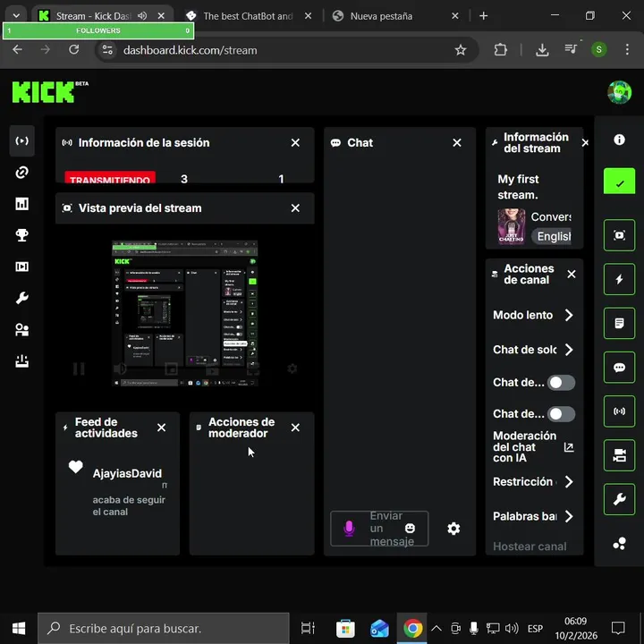Open the analytics chart icon in sidebar
The height and width of the screenshot is (644, 644).
pyautogui.click(x=21, y=204)
